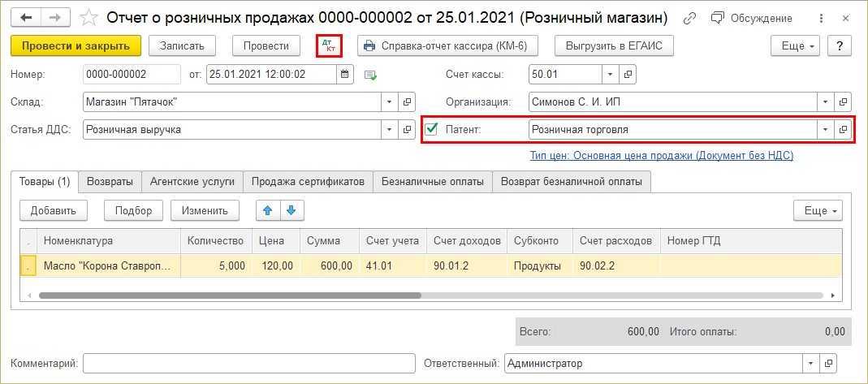Click the Подбор button
The width and height of the screenshot is (868, 384).
(x=133, y=210)
